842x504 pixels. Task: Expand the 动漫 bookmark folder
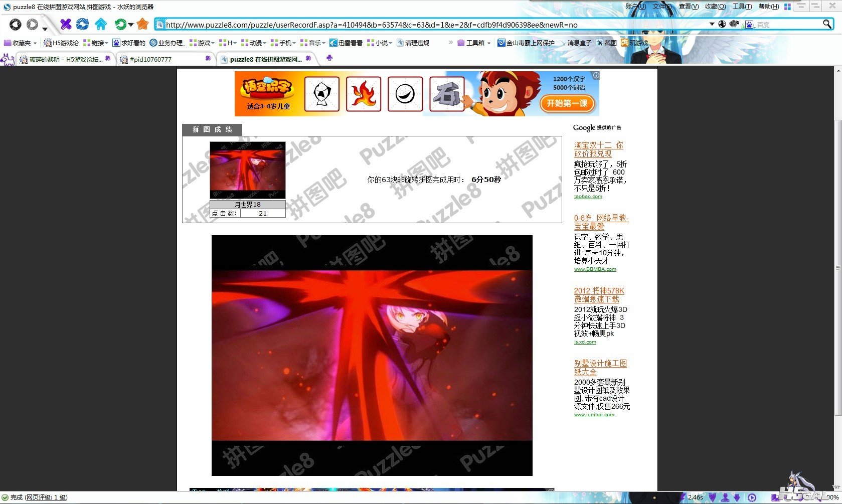pyautogui.click(x=254, y=43)
